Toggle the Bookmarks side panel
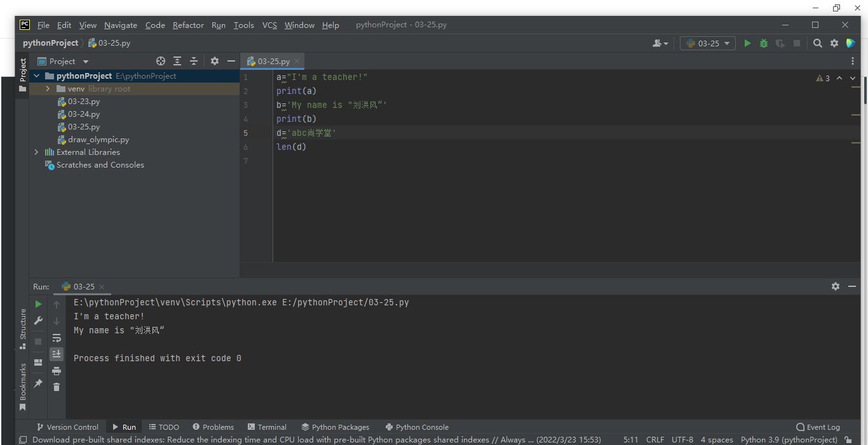This screenshot has width=868, height=445. coord(23,387)
